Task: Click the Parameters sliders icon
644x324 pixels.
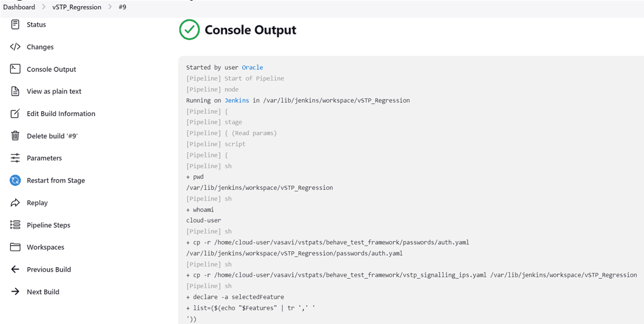Action: (15, 158)
